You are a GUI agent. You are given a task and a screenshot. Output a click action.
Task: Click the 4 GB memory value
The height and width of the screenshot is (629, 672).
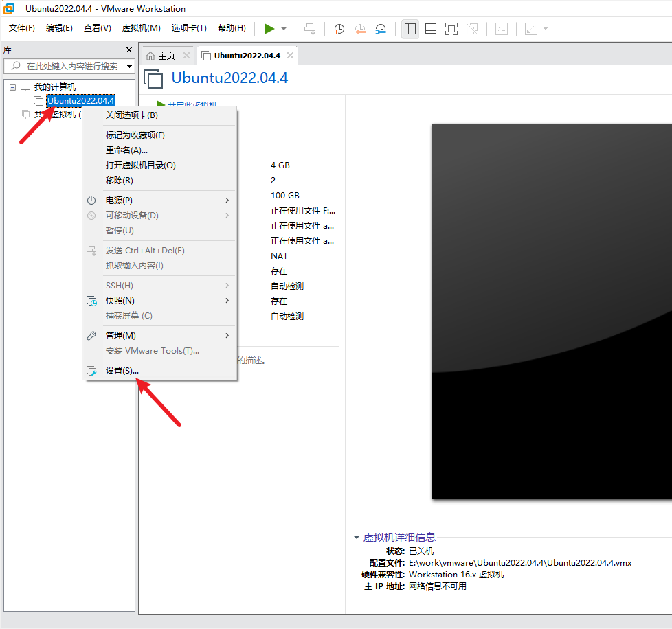point(280,165)
